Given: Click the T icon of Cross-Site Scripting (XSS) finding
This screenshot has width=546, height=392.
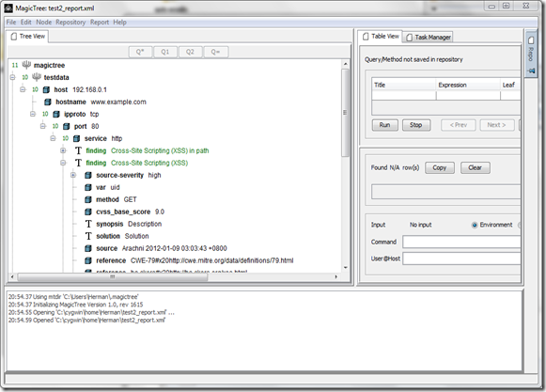Looking at the screenshot, I should click(78, 163).
